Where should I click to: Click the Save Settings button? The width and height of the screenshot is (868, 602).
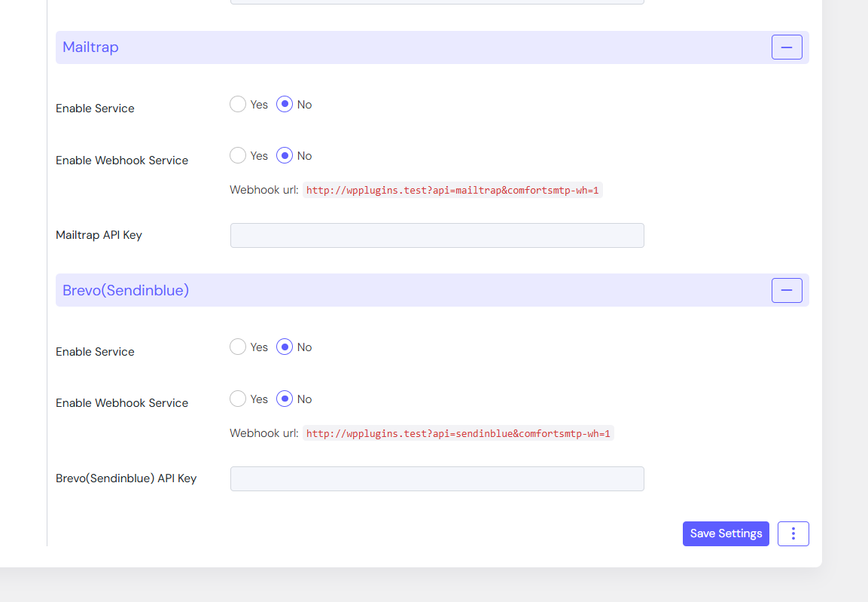[726, 533]
